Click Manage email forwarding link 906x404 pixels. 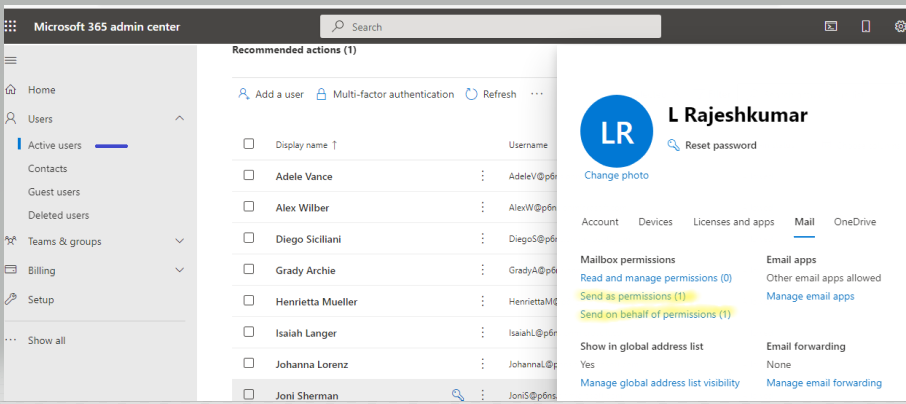pyautogui.click(x=824, y=383)
